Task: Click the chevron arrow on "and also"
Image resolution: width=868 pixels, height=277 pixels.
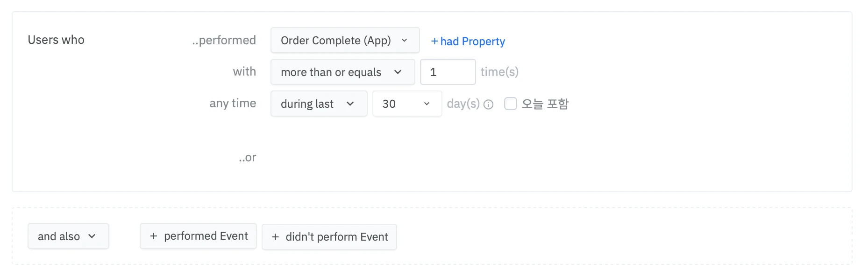Action: [x=92, y=236]
